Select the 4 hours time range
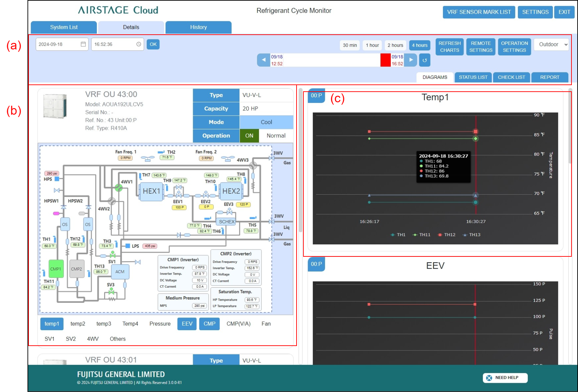 coord(420,45)
